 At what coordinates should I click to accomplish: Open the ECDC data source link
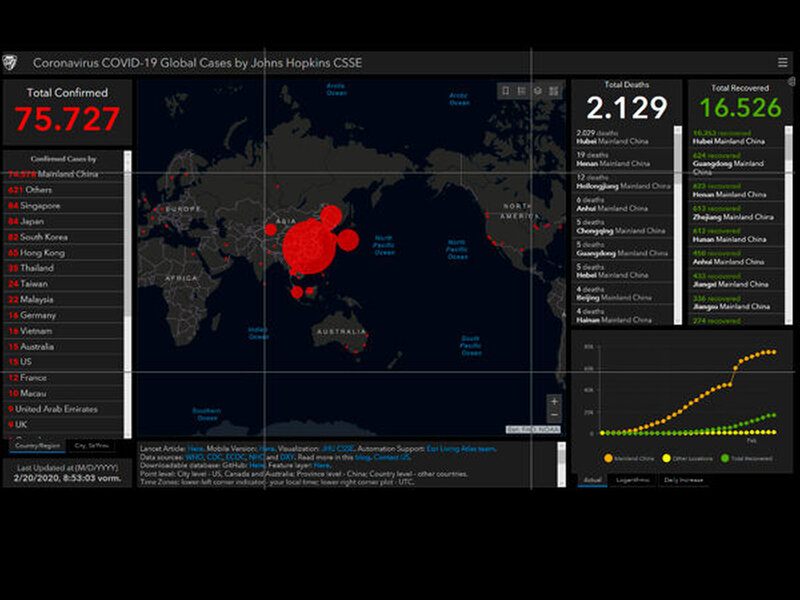pyautogui.click(x=235, y=457)
